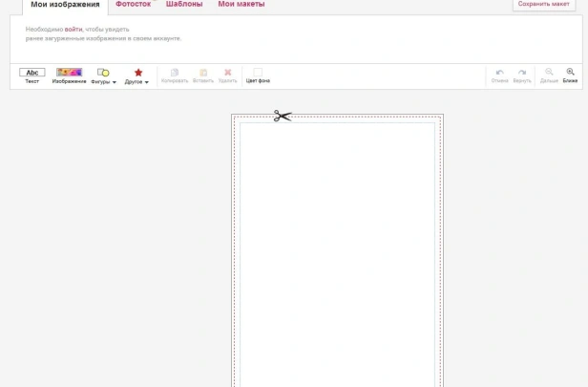Open the Мои макеты tab

[x=241, y=5]
